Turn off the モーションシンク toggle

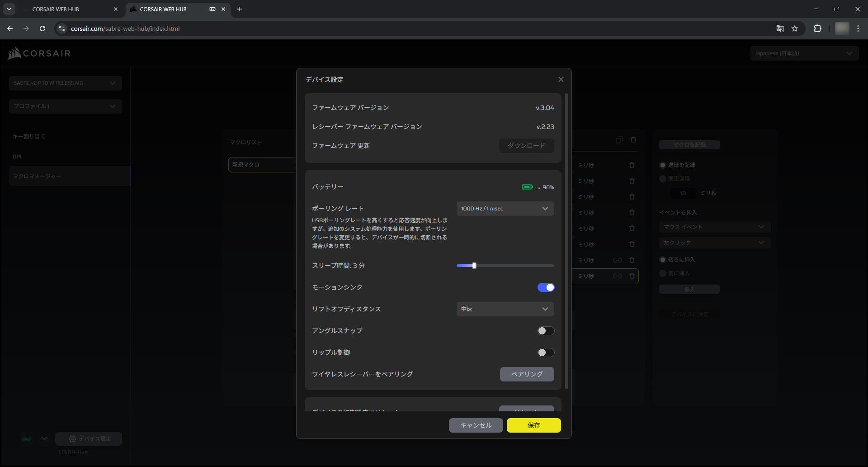pyautogui.click(x=546, y=287)
